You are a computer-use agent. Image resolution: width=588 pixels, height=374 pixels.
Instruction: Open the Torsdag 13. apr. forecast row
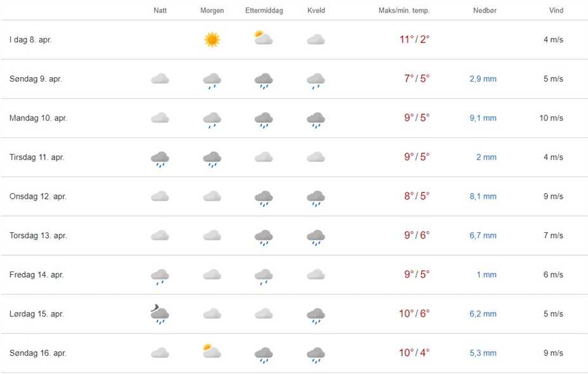[38, 236]
